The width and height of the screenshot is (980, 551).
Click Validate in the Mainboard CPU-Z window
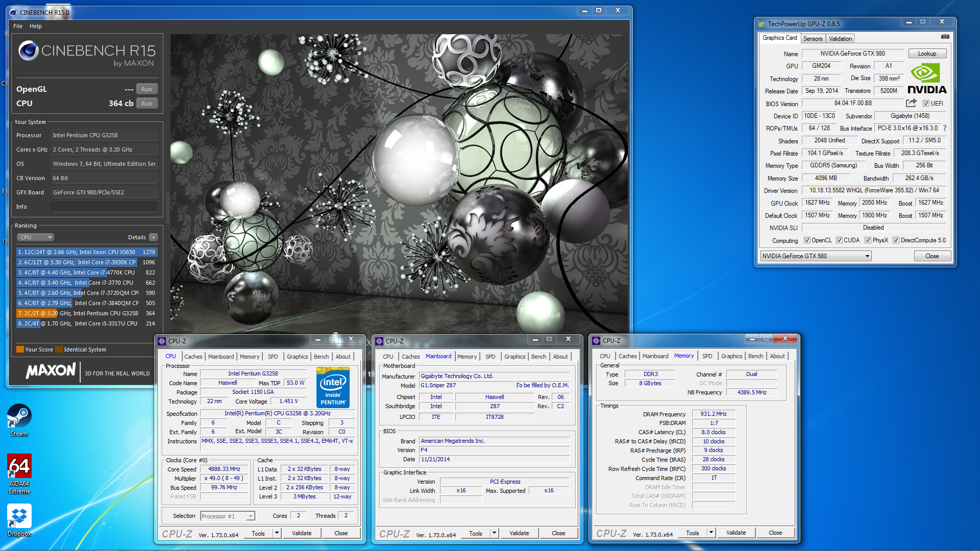click(519, 533)
